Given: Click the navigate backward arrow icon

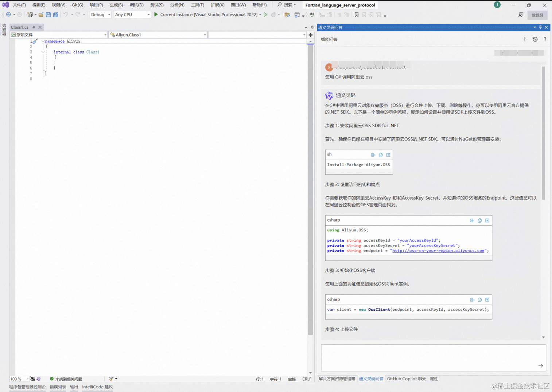Looking at the screenshot, I should coord(8,15).
